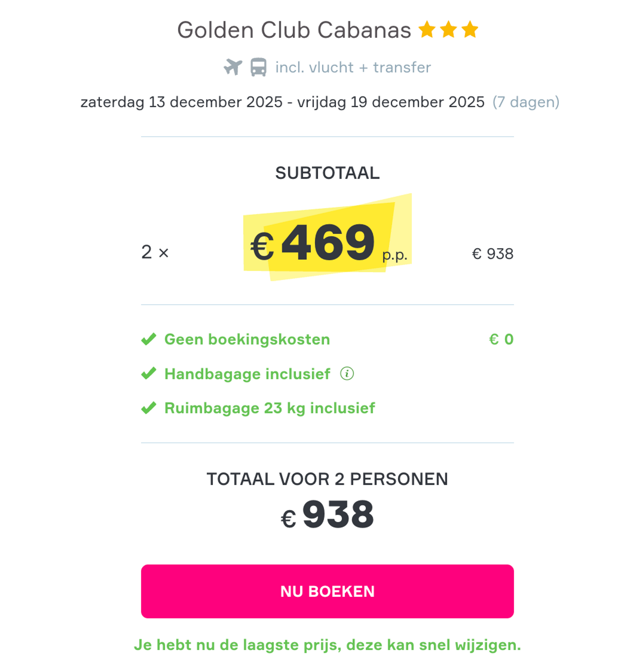The image size is (631, 672).
Task: Click the checkmark beside Handbagage inclusief
Action: [149, 374]
